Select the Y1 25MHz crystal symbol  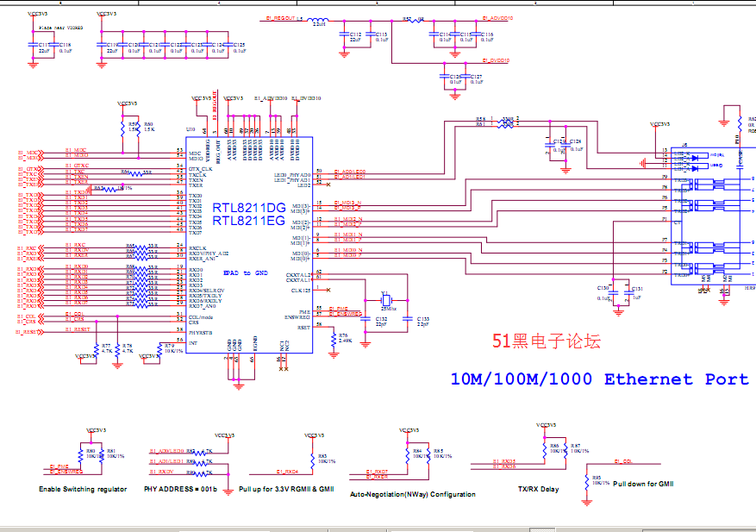tap(386, 300)
